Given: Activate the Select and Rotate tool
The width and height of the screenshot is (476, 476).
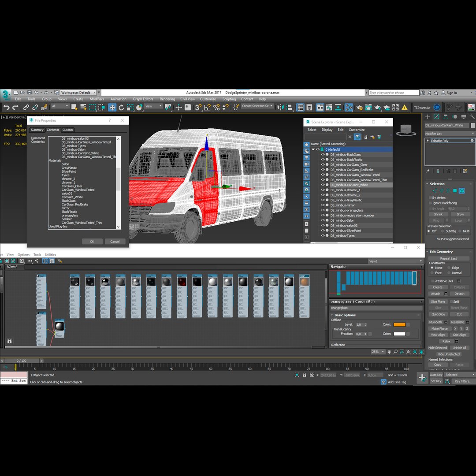Looking at the screenshot, I should [121, 107].
